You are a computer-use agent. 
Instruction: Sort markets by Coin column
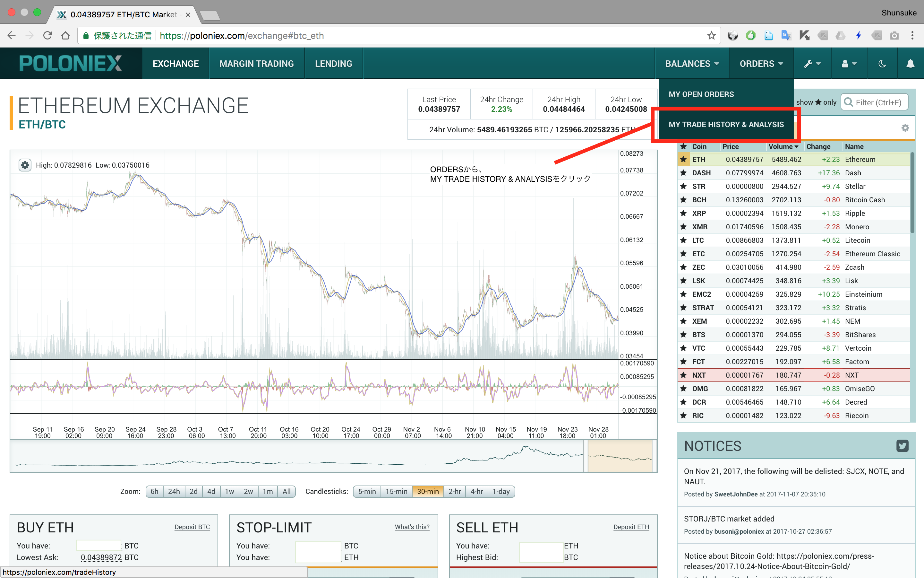699,146
